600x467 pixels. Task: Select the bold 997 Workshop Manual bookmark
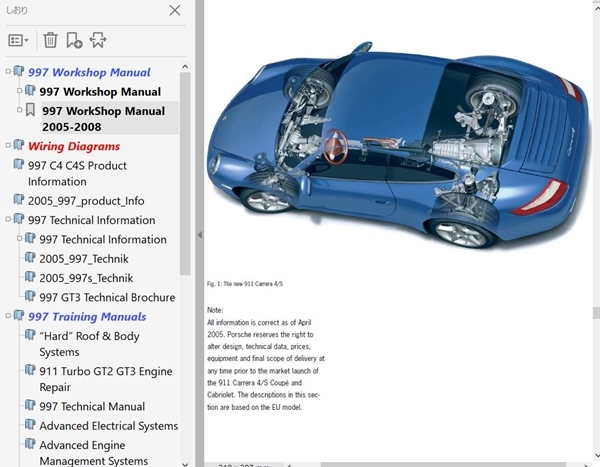pyautogui.click(x=100, y=92)
